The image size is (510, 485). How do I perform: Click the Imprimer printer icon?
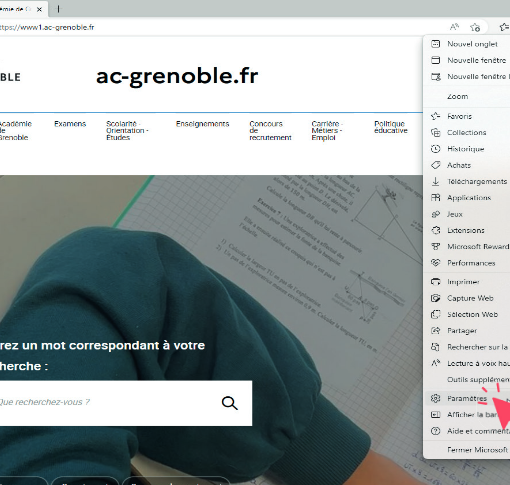tap(436, 282)
